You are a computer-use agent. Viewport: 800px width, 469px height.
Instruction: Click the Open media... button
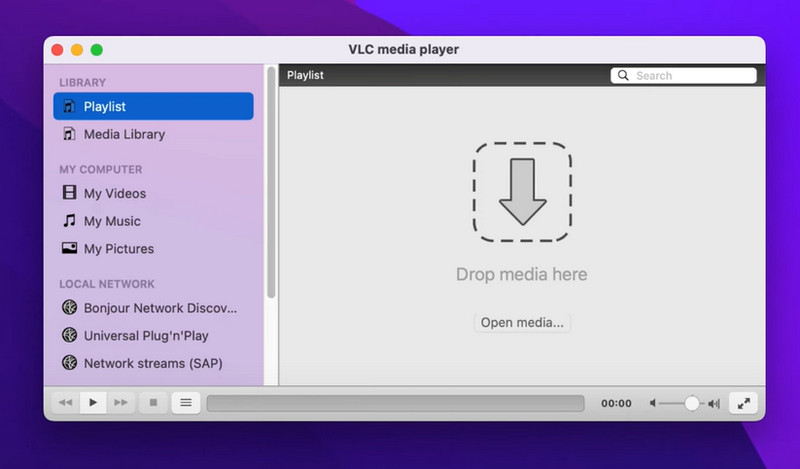coord(522,323)
